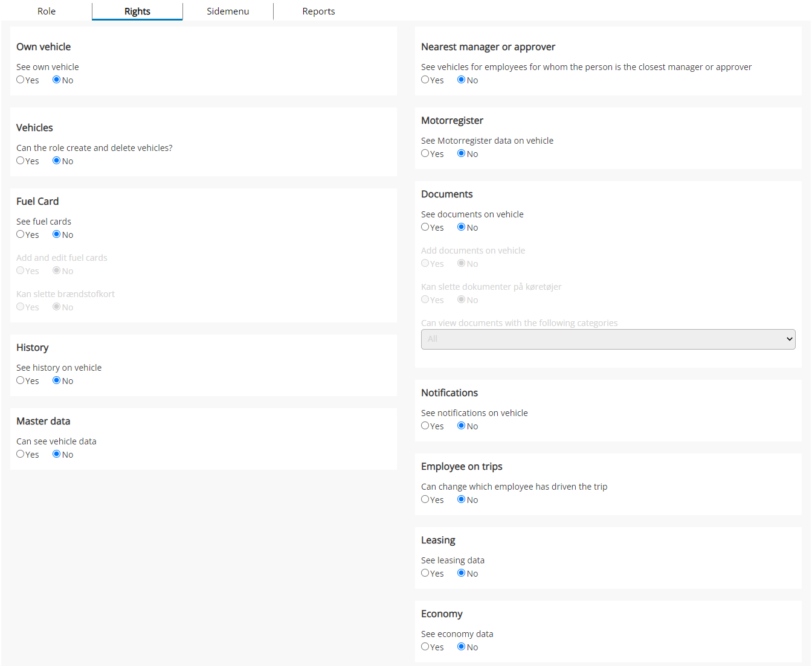The image size is (812, 666).
Task: Choose No for See history on vehicle
Action: (57, 380)
